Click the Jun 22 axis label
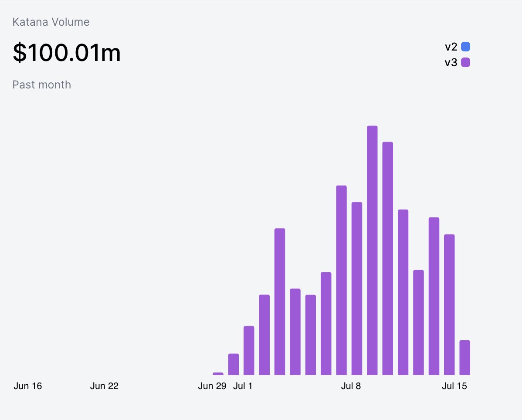Image resolution: width=522 pixels, height=420 pixels. coord(104,386)
